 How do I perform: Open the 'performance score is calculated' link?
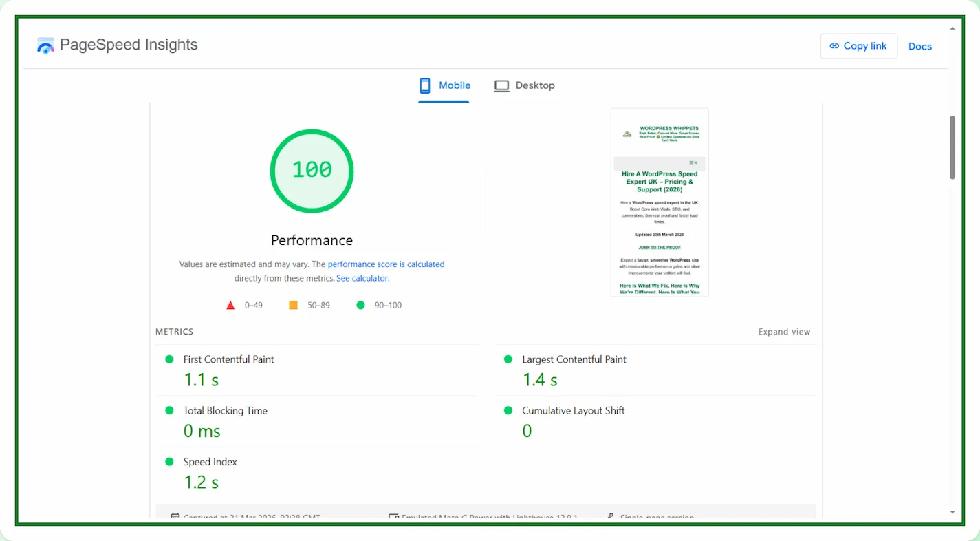pyautogui.click(x=386, y=264)
